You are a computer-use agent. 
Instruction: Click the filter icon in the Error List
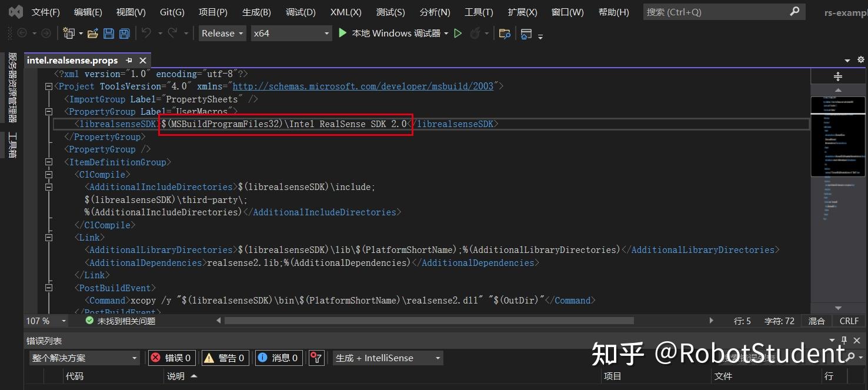(316, 358)
